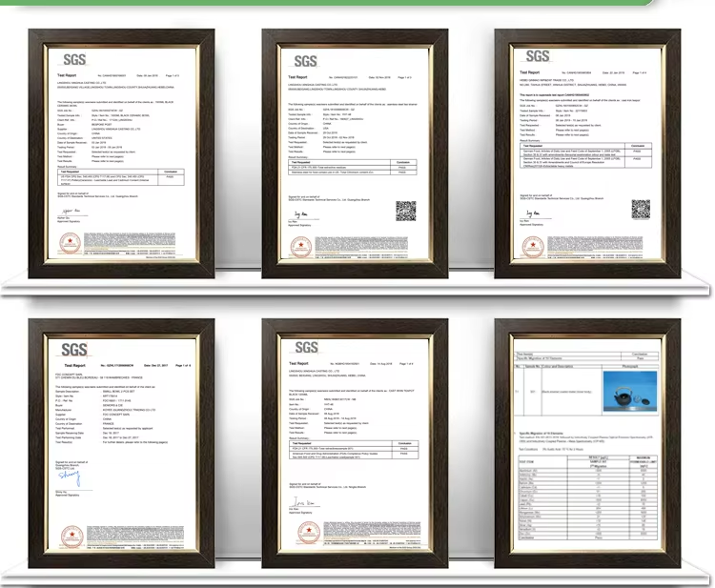Open the Cast Iron Teapot report dated Aug 2018
The image size is (715, 588).
tap(355, 443)
